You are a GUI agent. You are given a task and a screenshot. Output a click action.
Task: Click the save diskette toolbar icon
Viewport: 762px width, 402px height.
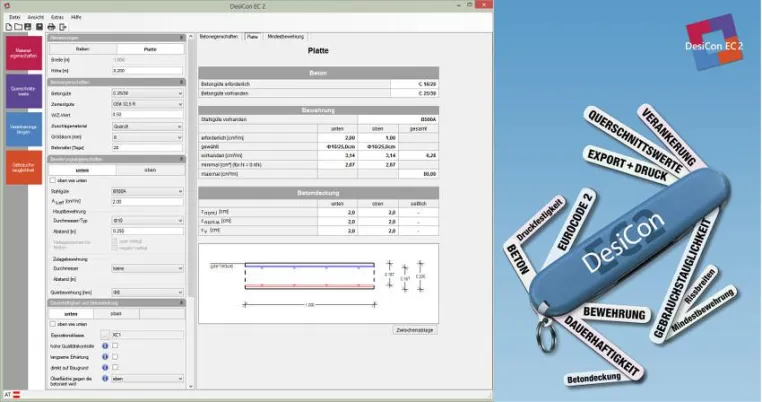pyautogui.click(x=28, y=27)
